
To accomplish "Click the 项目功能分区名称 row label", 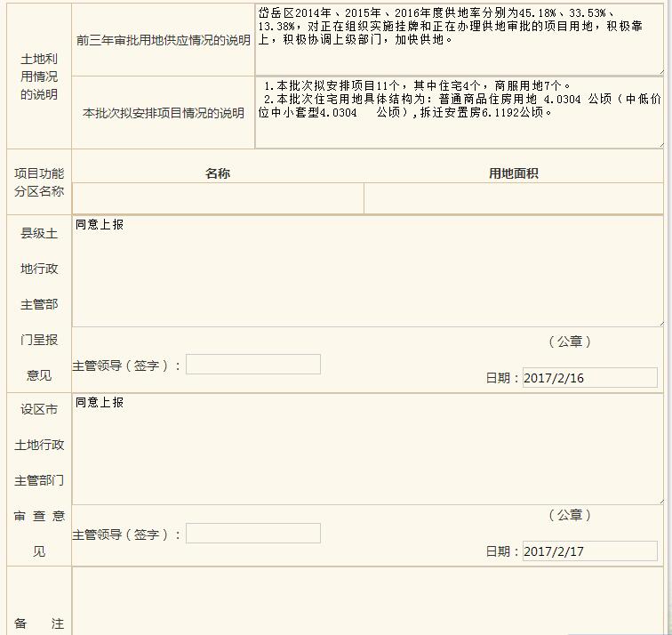I will pos(39,182).
